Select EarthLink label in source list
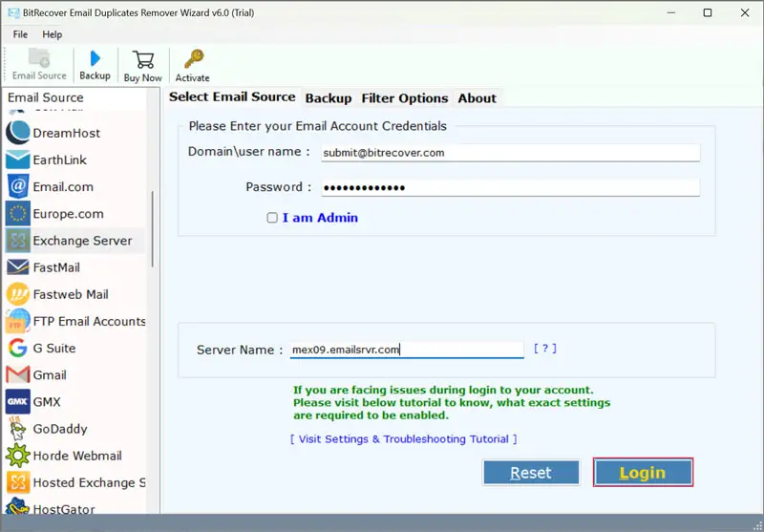Screen dimensions: 764x532 click(60, 160)
